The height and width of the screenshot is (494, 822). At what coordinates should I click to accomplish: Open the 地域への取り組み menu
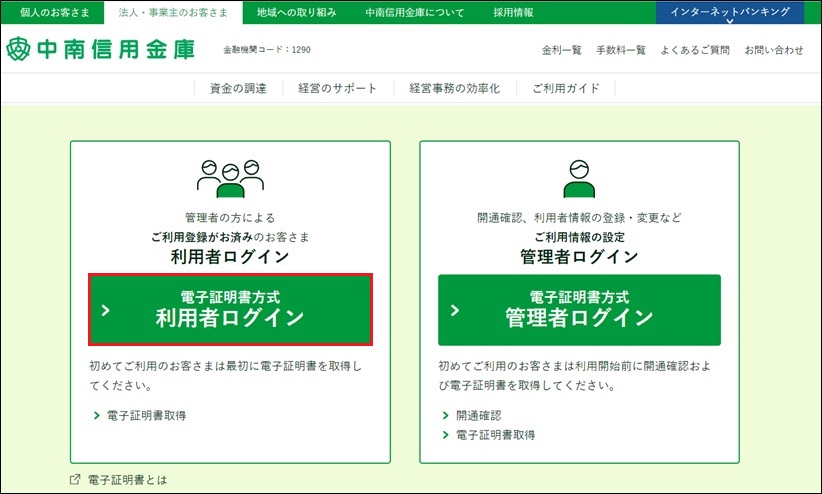pyautogui.click(x=296, y=13)
